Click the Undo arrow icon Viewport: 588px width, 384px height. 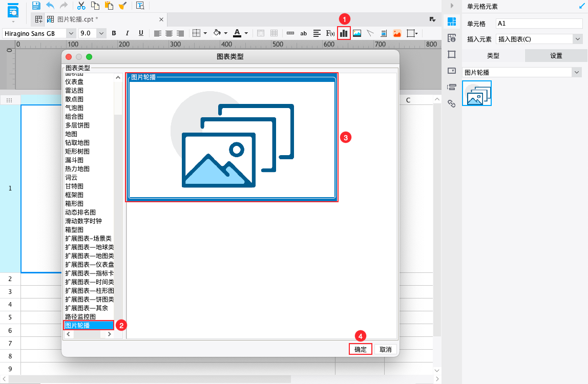click(x=50, y=6)
